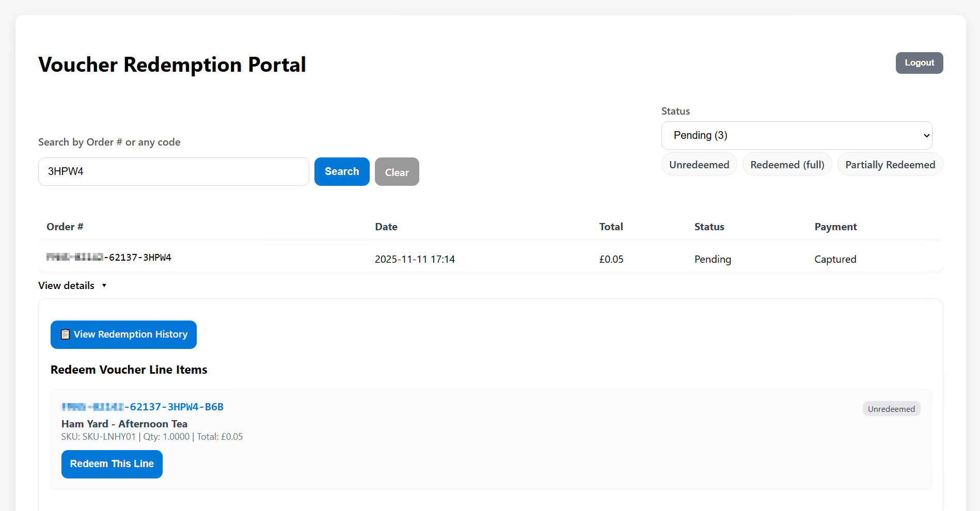Click the Unredeemed badge on line item
Screen dimensions: 980x511
click(x=891, y=409)
